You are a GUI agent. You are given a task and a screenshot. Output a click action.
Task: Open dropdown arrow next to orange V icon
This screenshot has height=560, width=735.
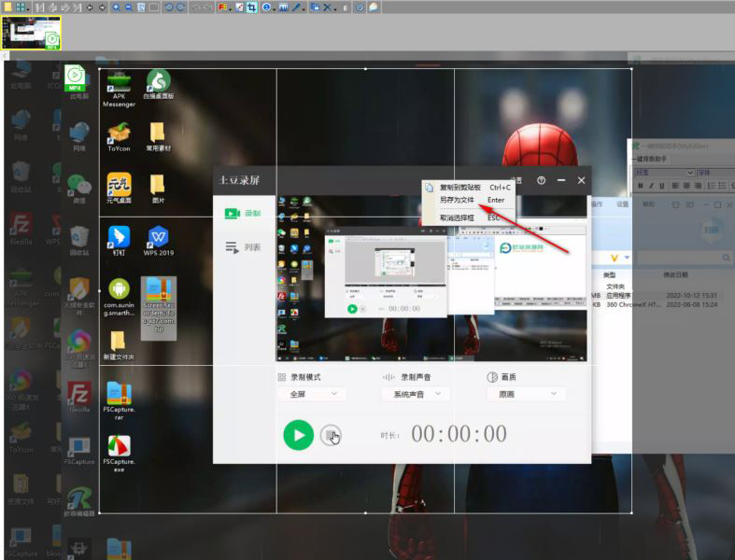click(x=627, y=258)
